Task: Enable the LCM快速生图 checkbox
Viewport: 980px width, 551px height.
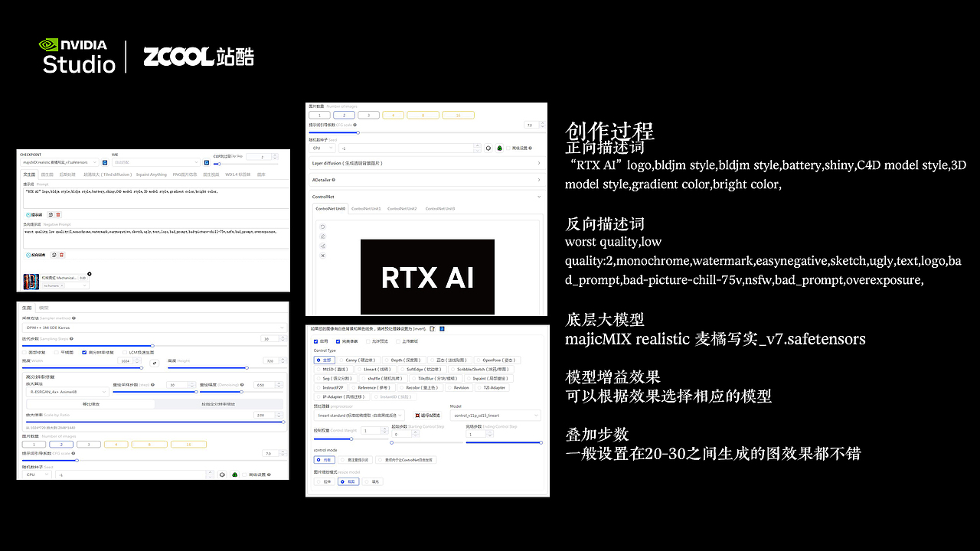Action: point(125,352)
